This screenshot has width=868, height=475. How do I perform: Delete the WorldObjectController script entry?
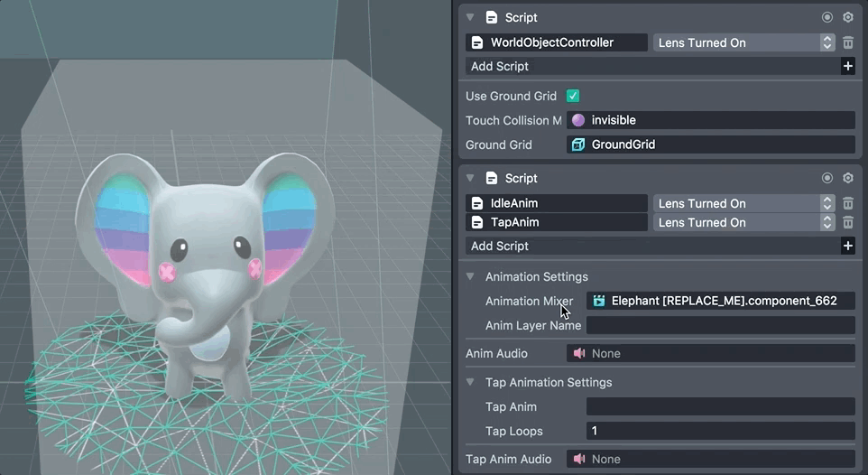tap(848, 42)
